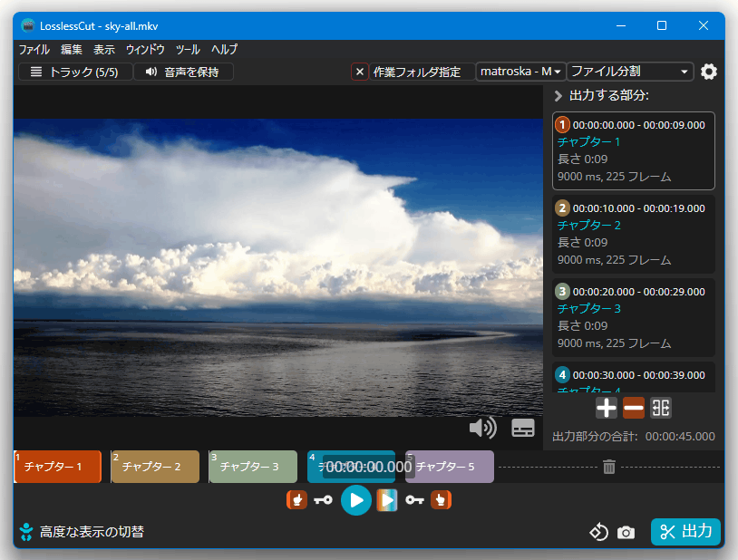Click the orange number 1 segment badge
738x560 pixels.
click(x=562, y=125)
